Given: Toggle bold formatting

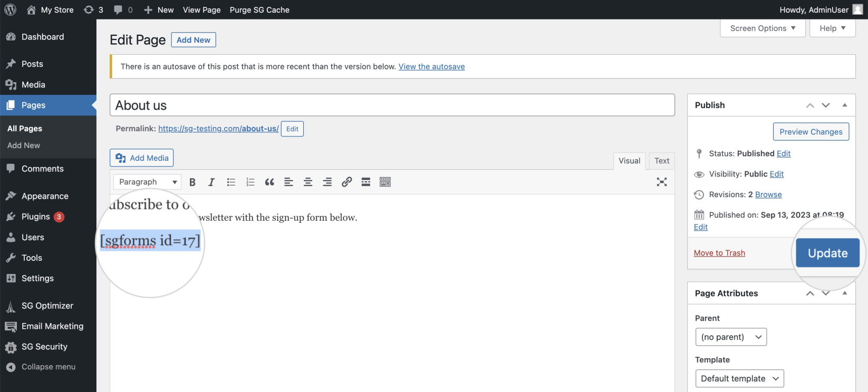Looking at the screenshot, I should coord(192,182).
